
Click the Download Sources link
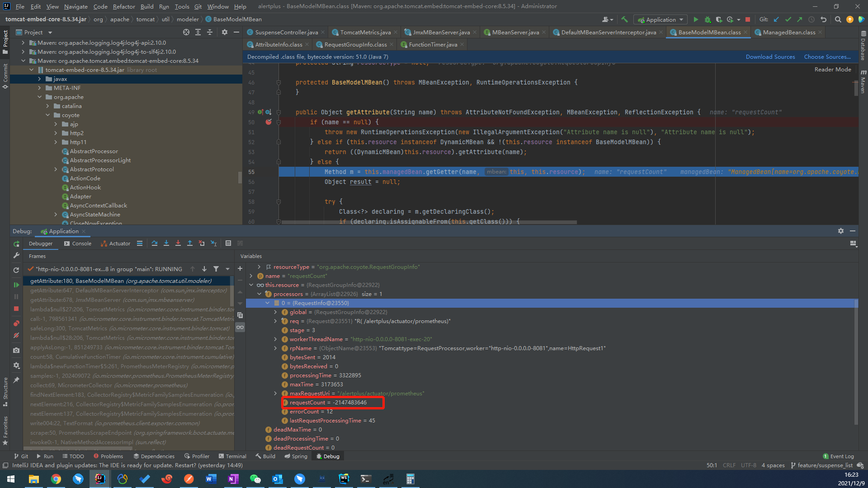point(770,57)
